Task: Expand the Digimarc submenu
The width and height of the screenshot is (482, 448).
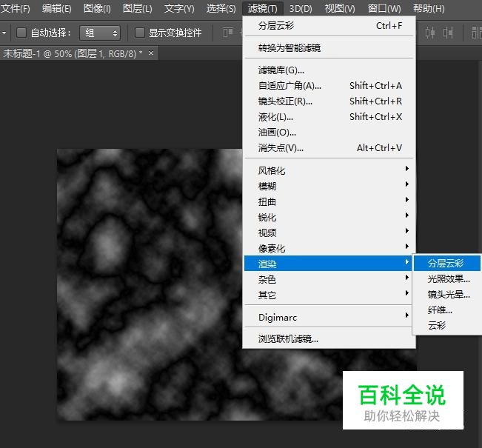Action: coord(329,318)
